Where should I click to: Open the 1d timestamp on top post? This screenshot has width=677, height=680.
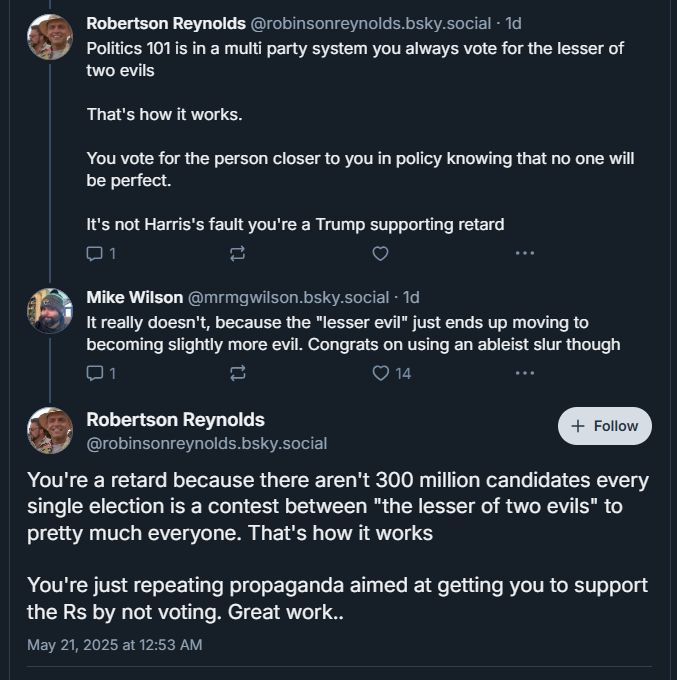[x=511, y=23]
